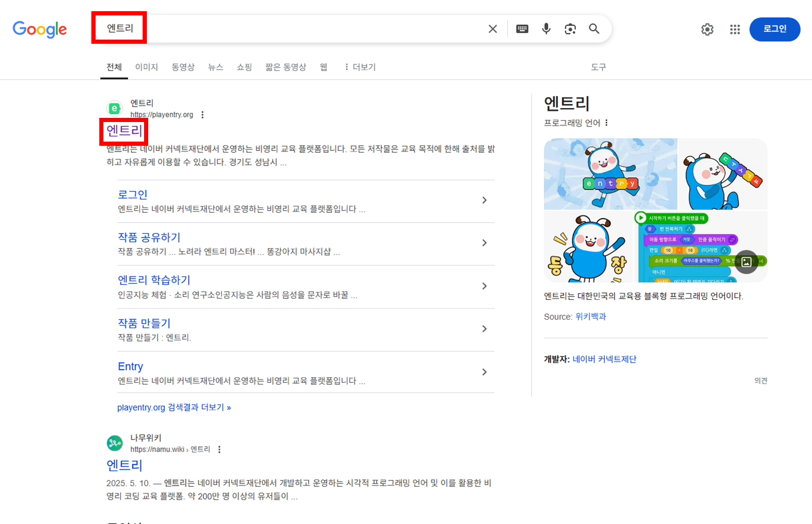This screenshot has width=812, height=524.
Task: Start voice search with the microphone icon
Action: 546,29
